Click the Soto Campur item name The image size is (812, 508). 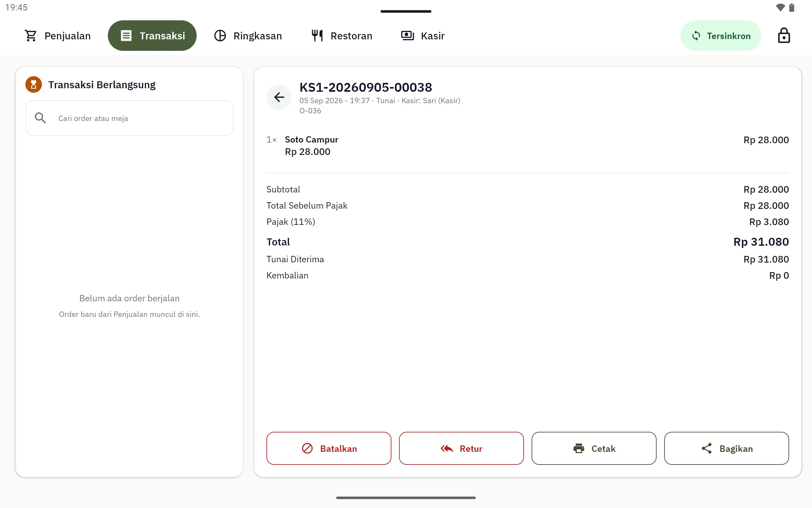[311, 139]
